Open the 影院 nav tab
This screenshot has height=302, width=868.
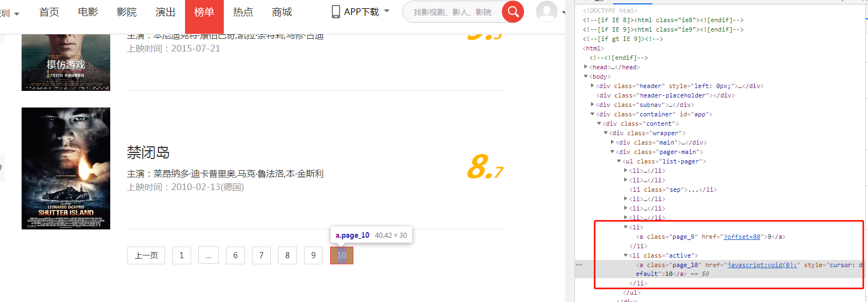coord(127,12)
